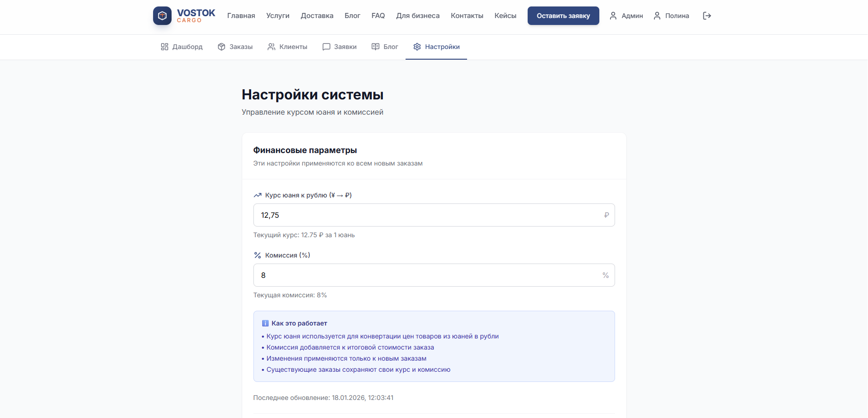
Task: Focus the commission field with value 8
Action: (434, 275)
